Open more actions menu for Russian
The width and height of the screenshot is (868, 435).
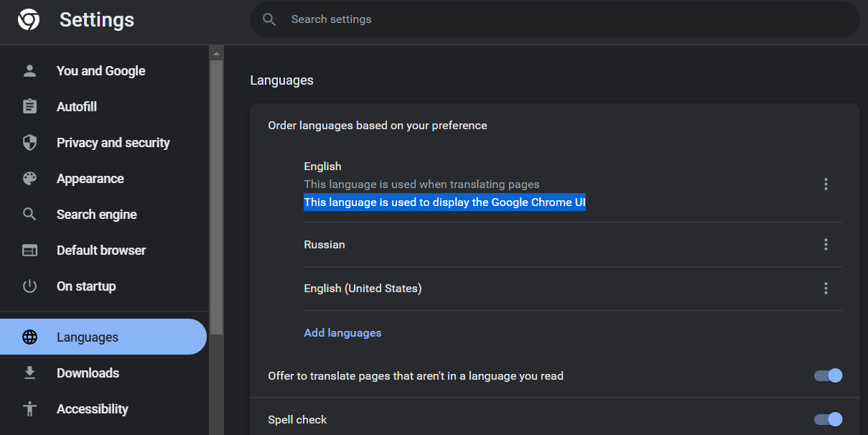tap(826, 245)
